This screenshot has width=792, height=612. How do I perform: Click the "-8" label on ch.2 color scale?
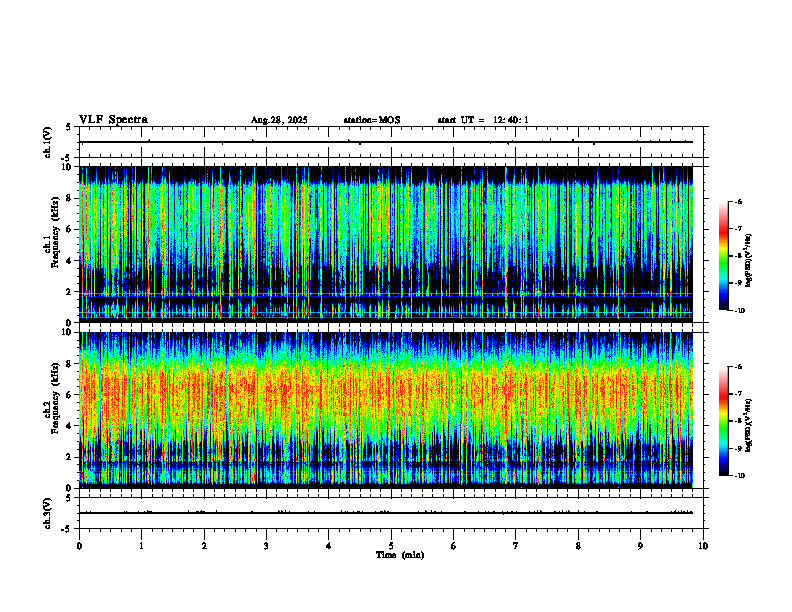[738, 421]
